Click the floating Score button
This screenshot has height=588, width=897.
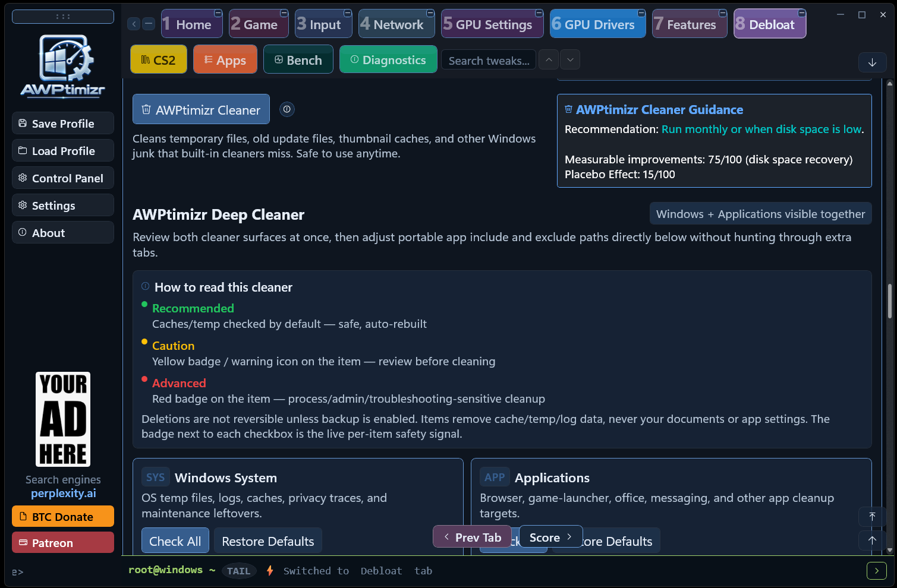point(551,537)
